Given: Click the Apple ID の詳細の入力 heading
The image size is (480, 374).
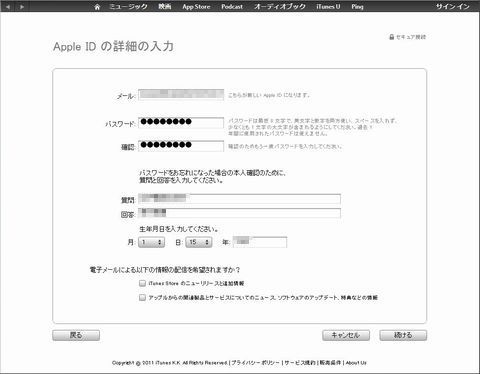Looking at the screenshot, I should tap(113, 46).
